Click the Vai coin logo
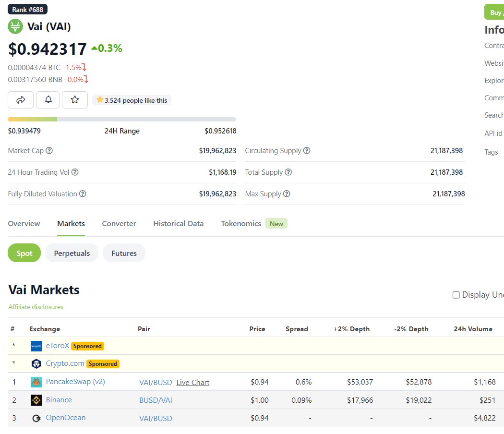Image resolution: width=504 pixels, height=434 pixels. (x=15, y=27)
